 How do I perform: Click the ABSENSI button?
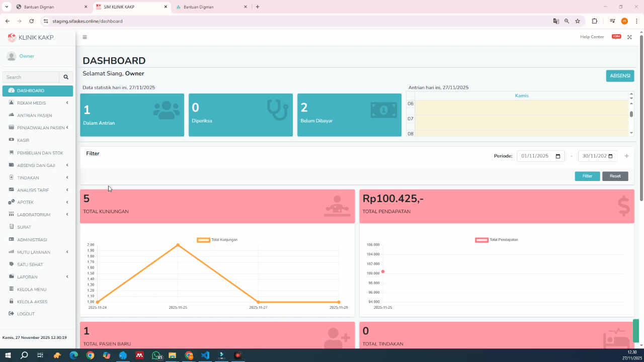tap(620, 76)
